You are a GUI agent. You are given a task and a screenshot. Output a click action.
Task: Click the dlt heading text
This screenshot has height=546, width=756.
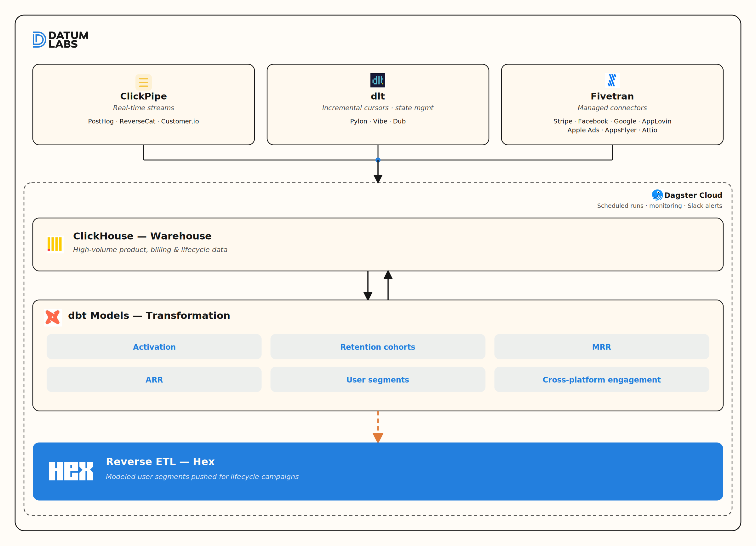[378, 96]
